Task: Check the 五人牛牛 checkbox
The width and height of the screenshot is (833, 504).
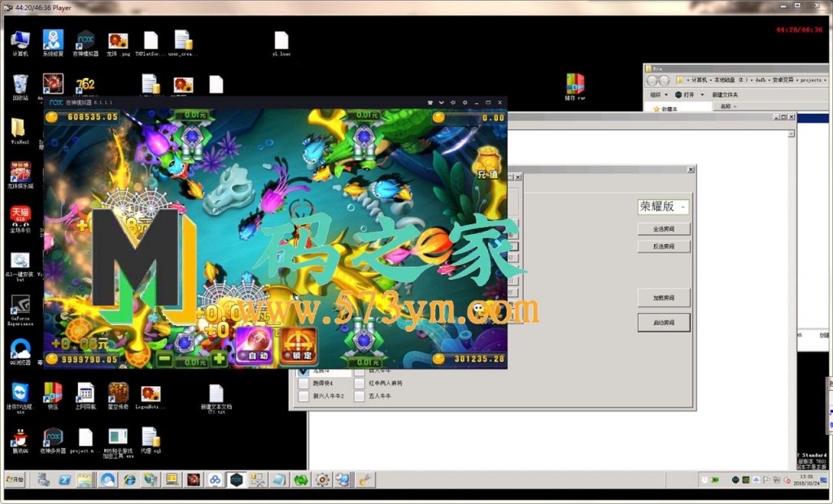Action: click(x=359, y=396)
